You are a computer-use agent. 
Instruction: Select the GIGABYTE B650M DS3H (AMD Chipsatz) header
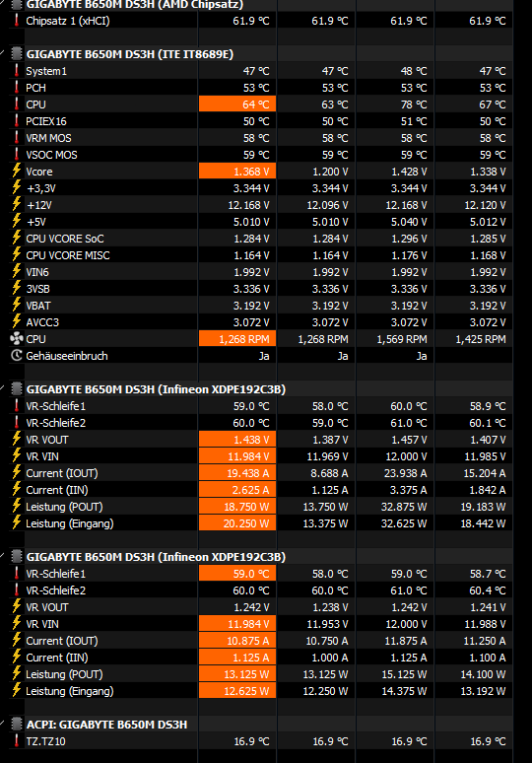pyautogui.click(x=135, y=5)
